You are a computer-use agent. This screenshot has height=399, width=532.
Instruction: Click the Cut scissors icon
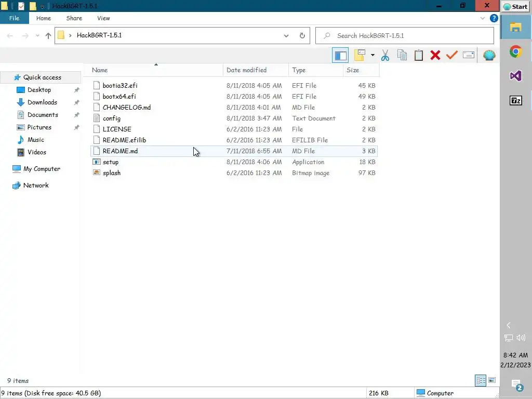point(385,55)
